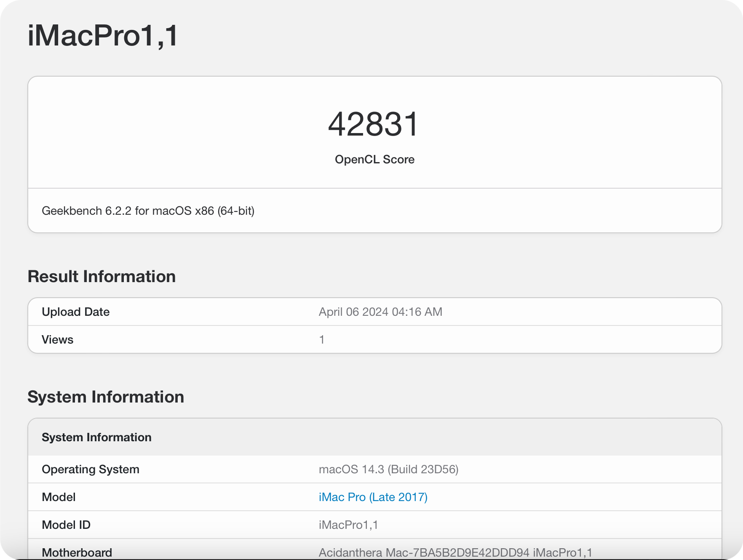Click the iMacPro1,1 page title

tap(103, 35)
